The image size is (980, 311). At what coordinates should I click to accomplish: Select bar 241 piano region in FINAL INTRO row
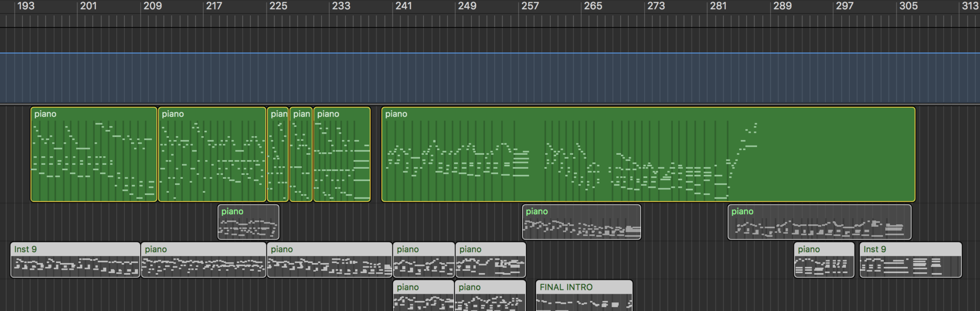pos(423,296)
